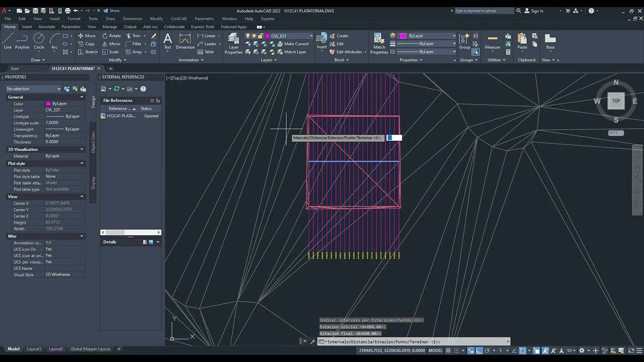The width and height of the screenshot is (644, 362).
Task: Open the Measure utility
Action: click(x=493, y=41)
